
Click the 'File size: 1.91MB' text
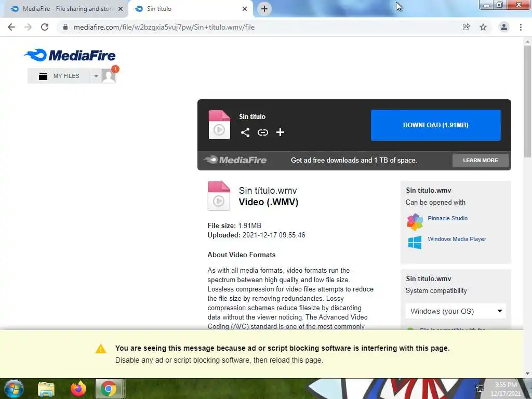point(234,225)
